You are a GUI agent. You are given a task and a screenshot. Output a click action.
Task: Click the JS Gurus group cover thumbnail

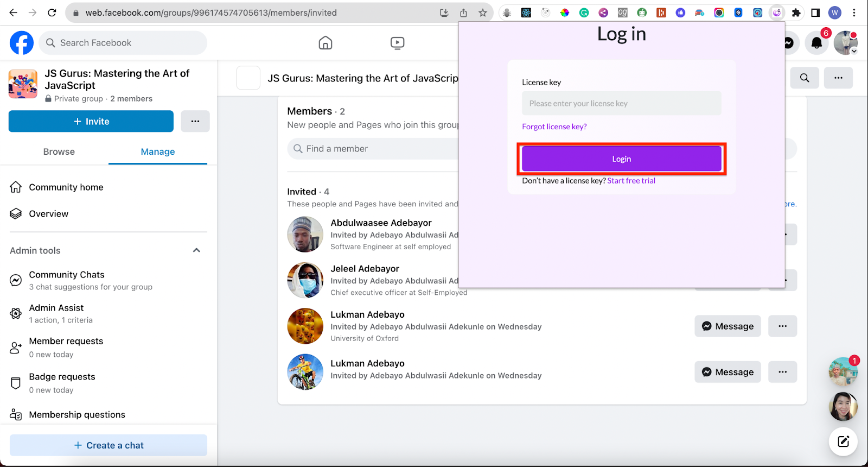click(23, 84)
